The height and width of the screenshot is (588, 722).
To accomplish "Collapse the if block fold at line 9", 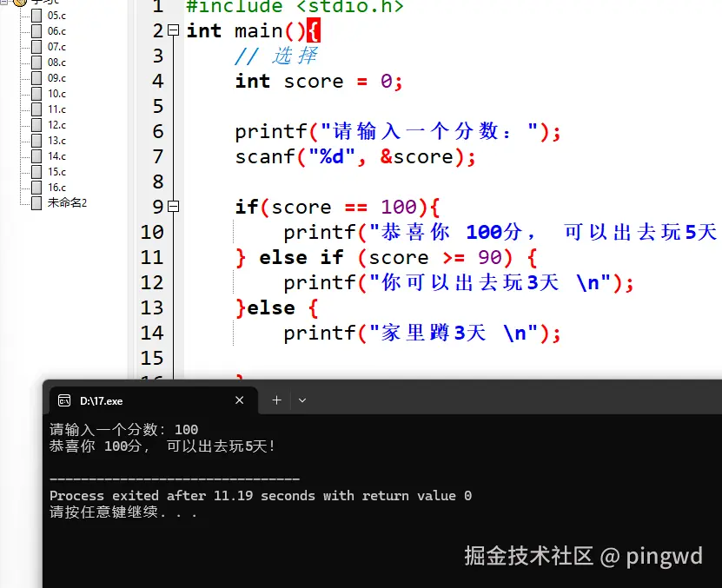I will coord(173,207).
